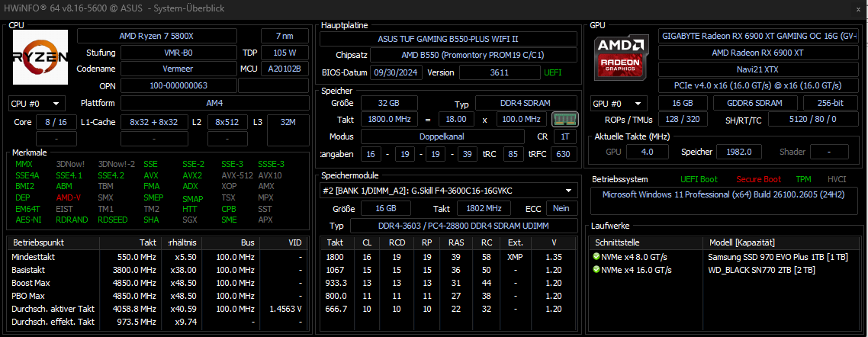Open the CPU #0 selector dropdown
Image resolution: width=868 pixels, height=337 pixels.
[x=37, y=104]
